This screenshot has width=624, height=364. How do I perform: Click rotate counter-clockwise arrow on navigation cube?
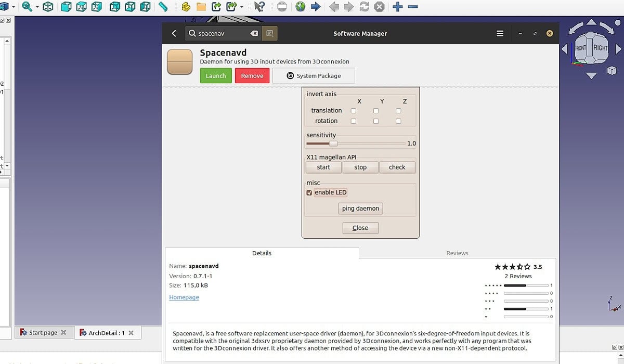pyautogui.click(x=576, y=28)
